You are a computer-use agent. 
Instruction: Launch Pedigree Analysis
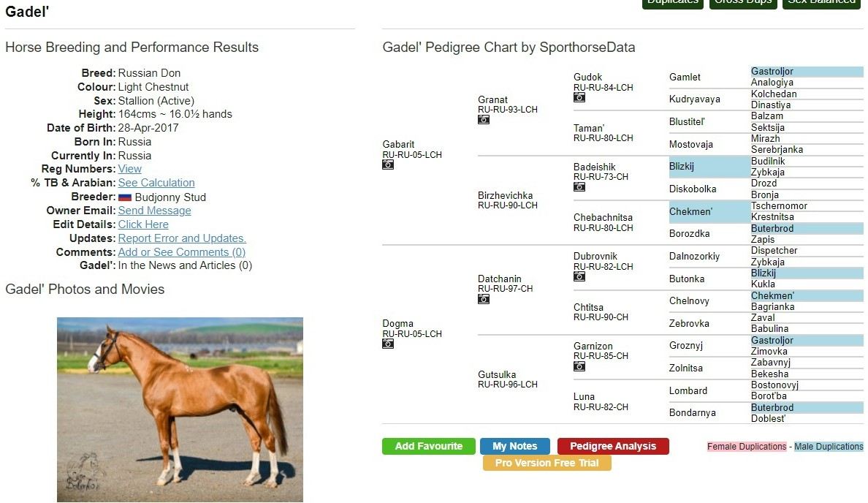pyautogui.click(x=613, y=446)
